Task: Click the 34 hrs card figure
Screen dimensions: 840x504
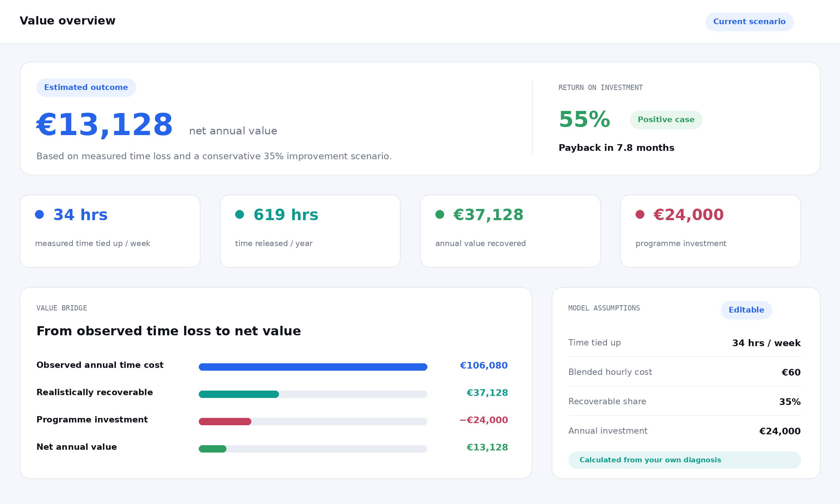Action: 80,215
